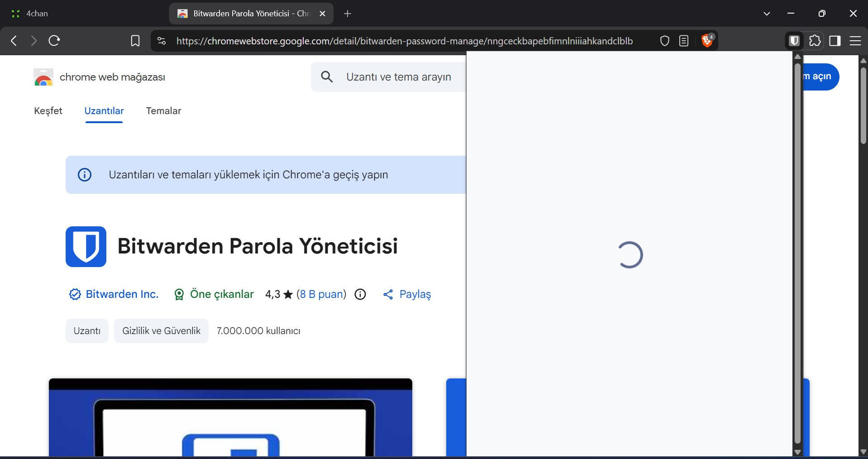Open the Extensions puzzle icon
This screenshot has height=459, width=868.
tap(815, 41)
